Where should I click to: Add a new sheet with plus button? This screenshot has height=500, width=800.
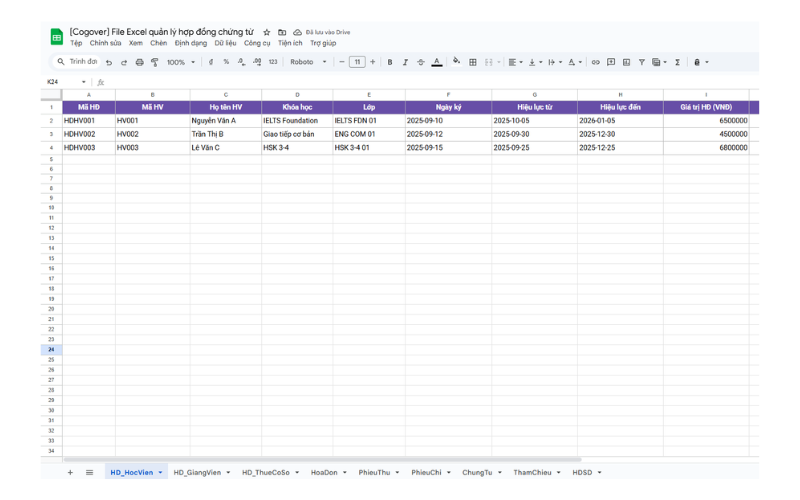pyautogui.click(x=70, y=472)
